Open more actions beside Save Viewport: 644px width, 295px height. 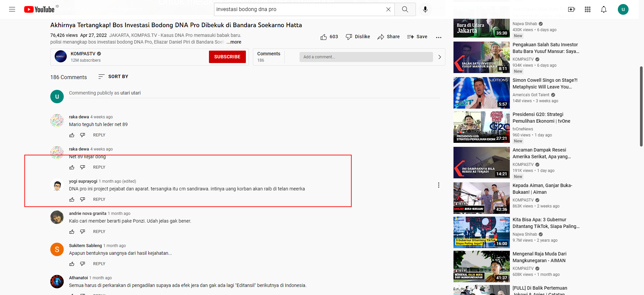coord(439,37)
